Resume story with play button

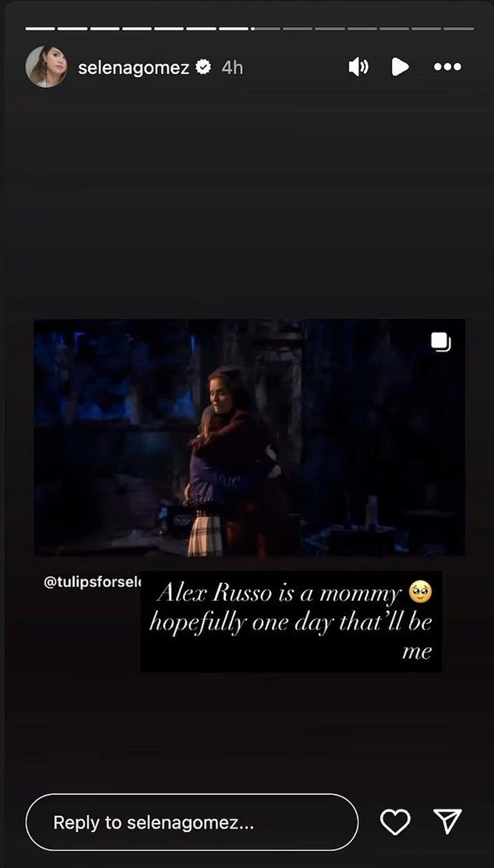pyautogui.click(x=400, y=67)
